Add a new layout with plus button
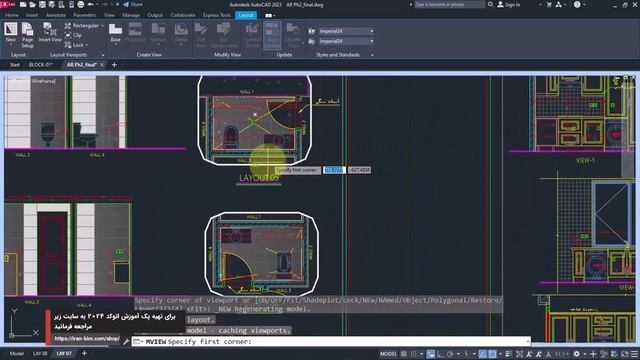Screen dimensions: 640x360 (84, 353)
